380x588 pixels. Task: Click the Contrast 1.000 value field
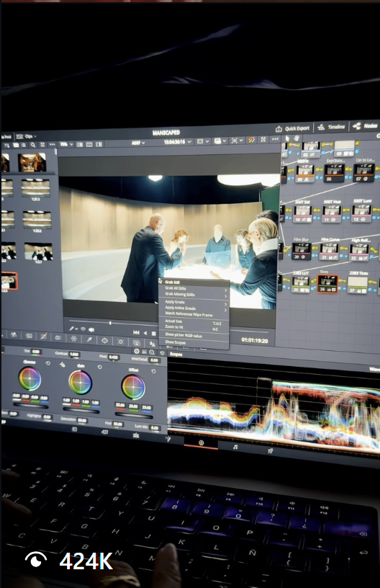(74, 355)
